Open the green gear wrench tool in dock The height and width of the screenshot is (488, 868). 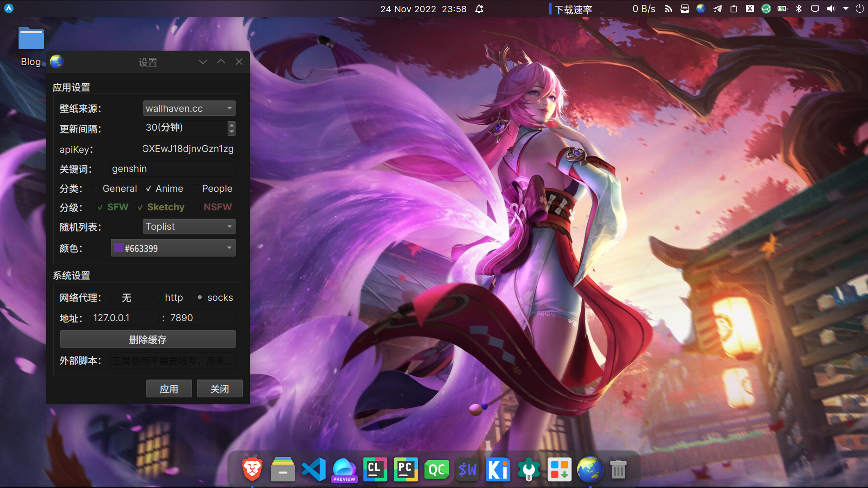528,469
